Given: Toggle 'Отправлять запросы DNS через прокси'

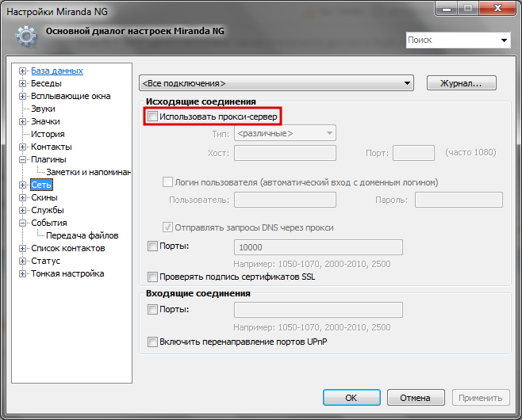Looking at the screenshot, I should 167,227.
